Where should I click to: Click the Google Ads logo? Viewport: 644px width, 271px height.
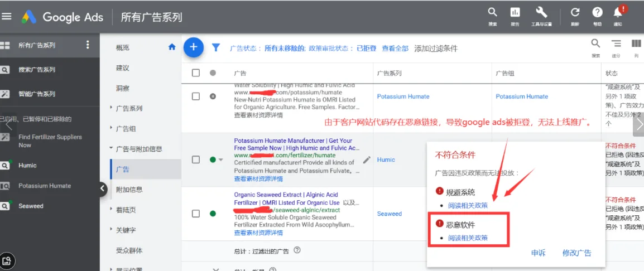click(29, 17)
